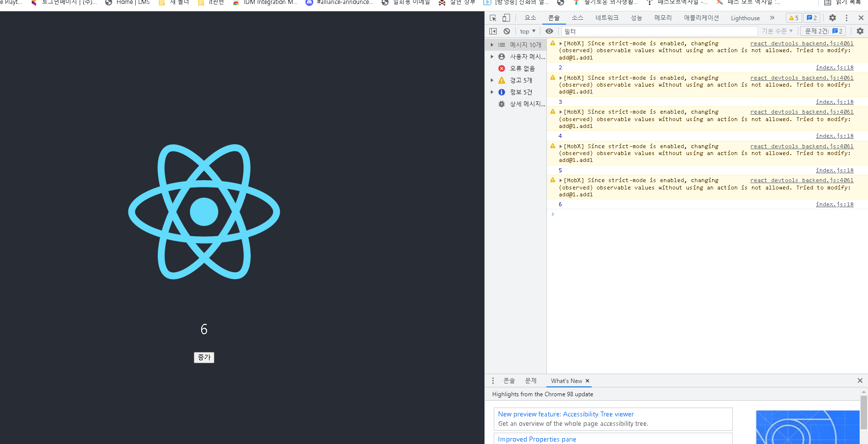Open the top JavaScript context dropdown
This screenshot has height=444, width=868.
(x=528, y=31)
